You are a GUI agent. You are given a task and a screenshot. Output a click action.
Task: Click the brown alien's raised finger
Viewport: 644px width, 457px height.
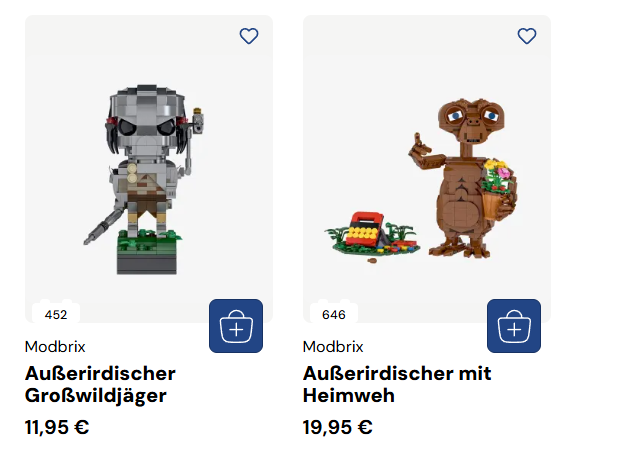coord(417,142)
